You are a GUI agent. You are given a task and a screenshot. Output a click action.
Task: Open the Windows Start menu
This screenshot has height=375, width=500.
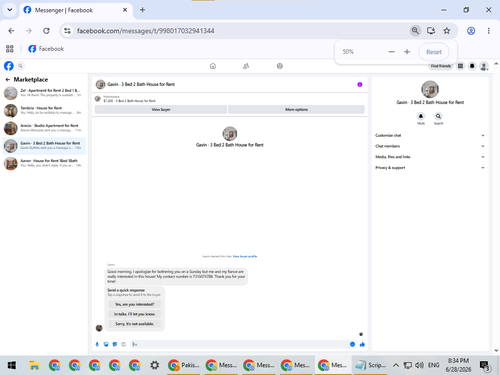pyautogui.click(x=12, y=365)
